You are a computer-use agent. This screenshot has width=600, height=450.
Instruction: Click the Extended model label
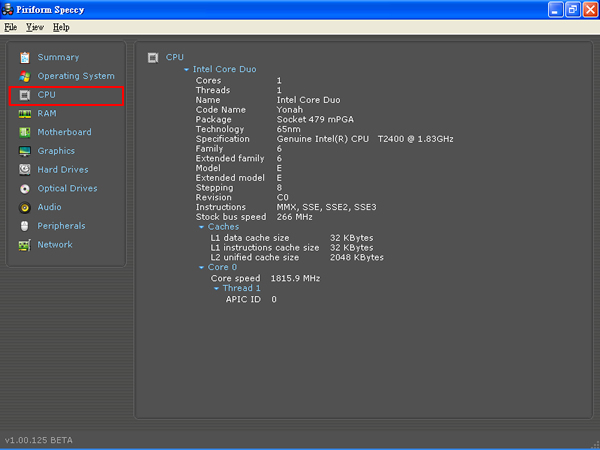[230, 178]
